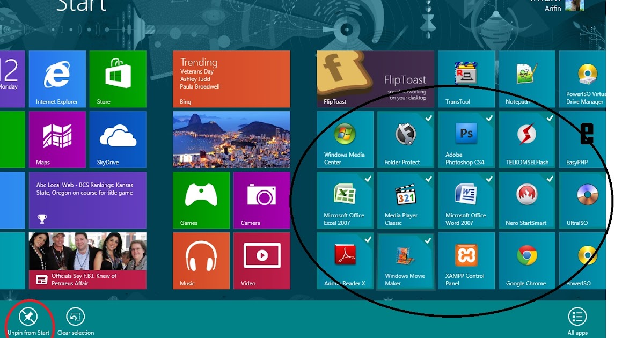Select the Folder Protect tile

406,139
